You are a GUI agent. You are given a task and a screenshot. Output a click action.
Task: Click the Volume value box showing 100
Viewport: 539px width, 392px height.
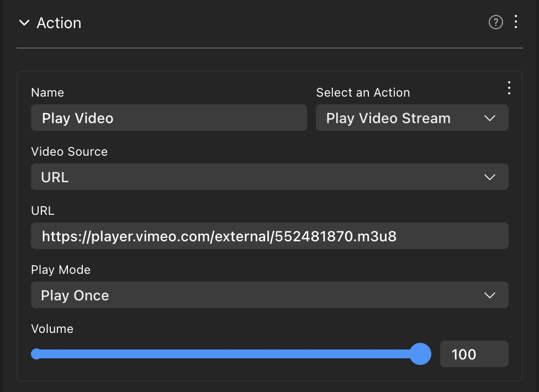click(474, 354)
